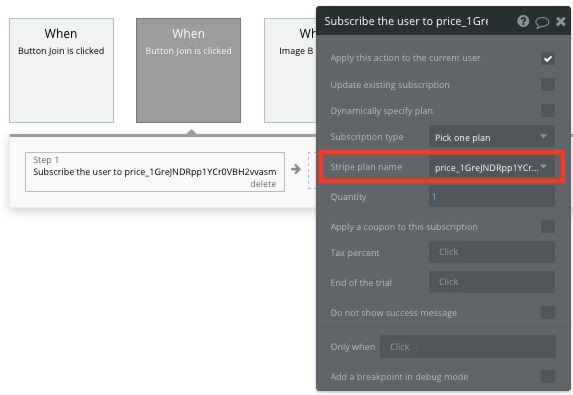Click the Tax percent expression field

(492, 252)
